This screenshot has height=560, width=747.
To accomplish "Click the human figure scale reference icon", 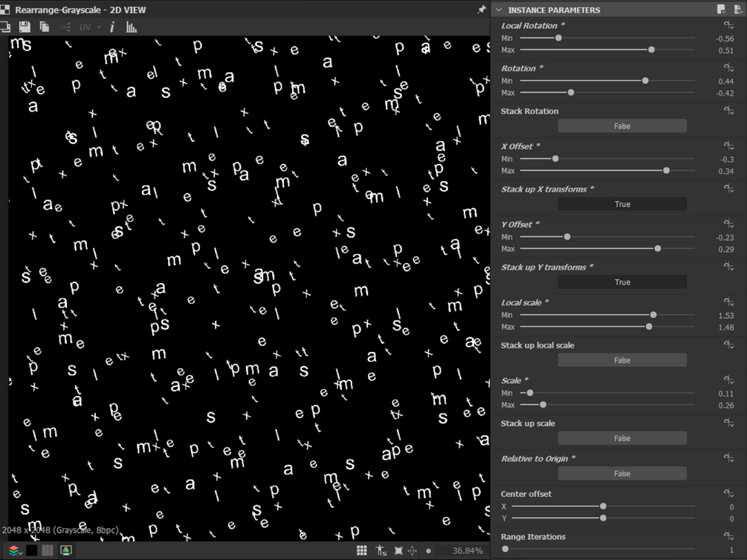I will point(381,551).
